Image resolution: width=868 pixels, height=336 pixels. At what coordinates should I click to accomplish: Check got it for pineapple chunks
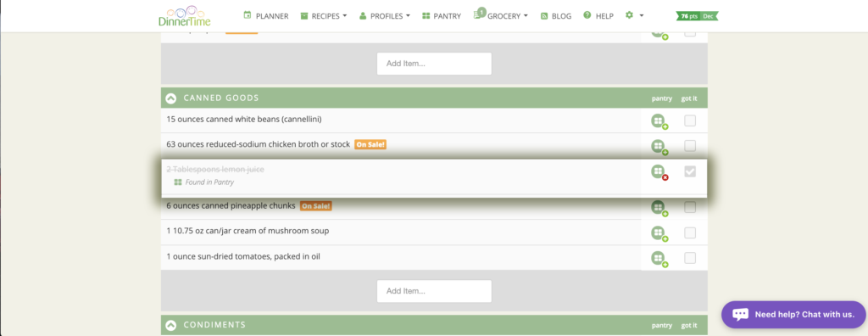pyautogui.click(x=690, y=207)
